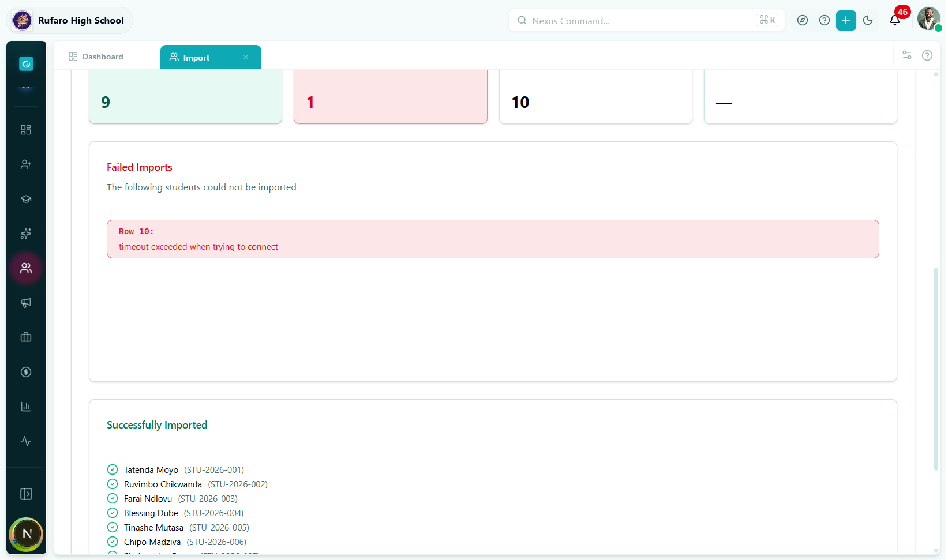Click the red card showing 1
948x560 pixels.
click(391, 96)
